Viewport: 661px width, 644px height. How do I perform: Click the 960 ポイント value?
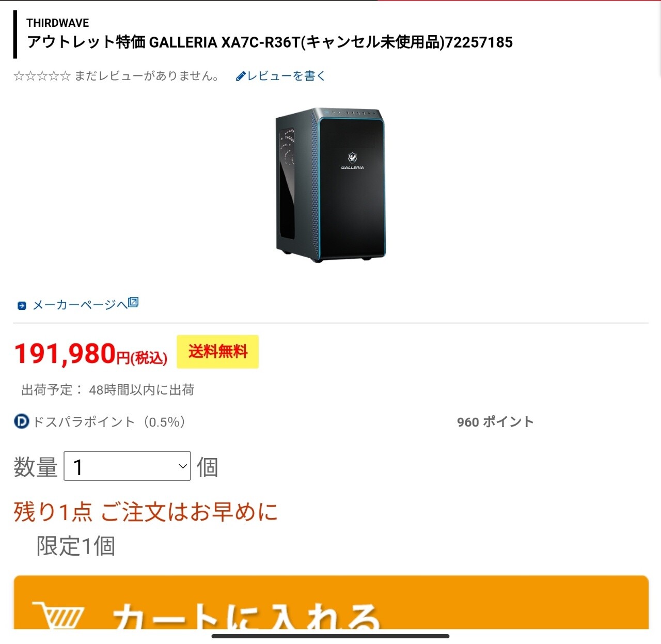495,422
